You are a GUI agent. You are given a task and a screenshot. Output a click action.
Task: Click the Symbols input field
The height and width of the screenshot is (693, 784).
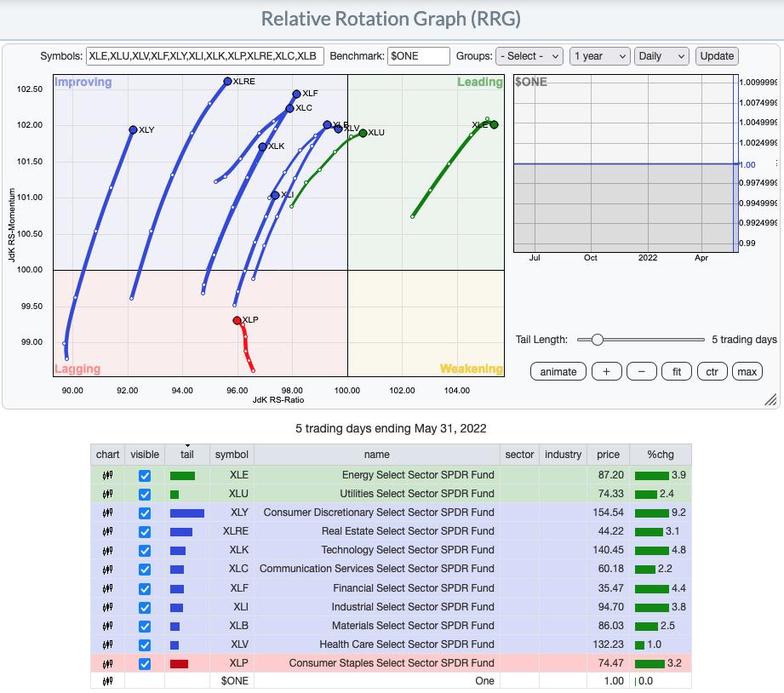tap(205, 56)
